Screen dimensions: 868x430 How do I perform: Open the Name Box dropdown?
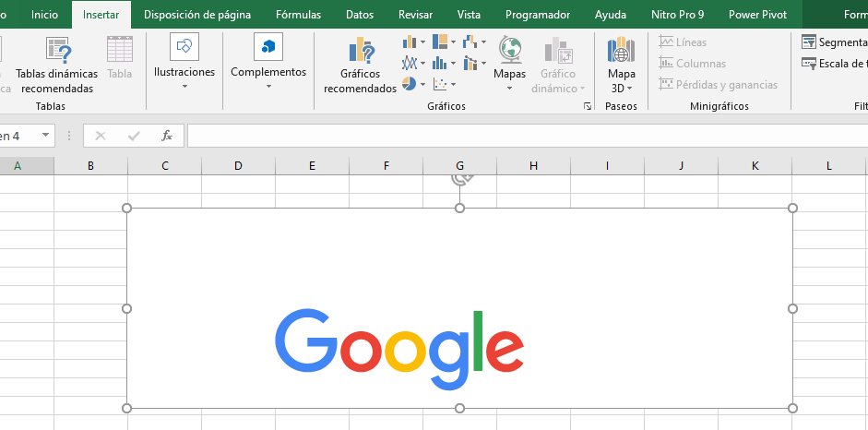45,136
